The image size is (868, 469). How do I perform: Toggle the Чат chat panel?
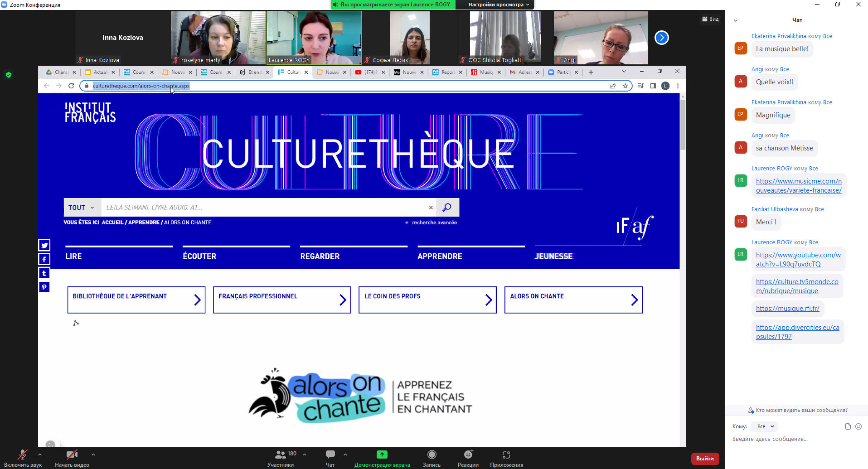[330, 458]
